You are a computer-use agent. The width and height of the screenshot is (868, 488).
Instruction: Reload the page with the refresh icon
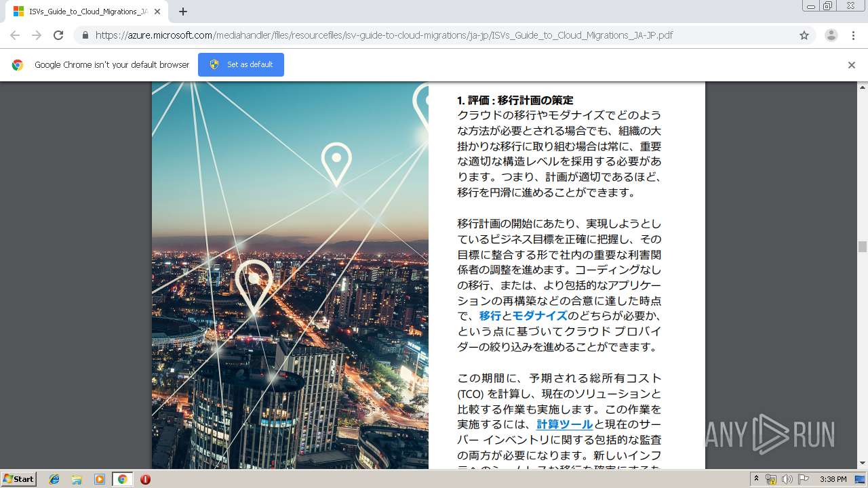point(58,35)
